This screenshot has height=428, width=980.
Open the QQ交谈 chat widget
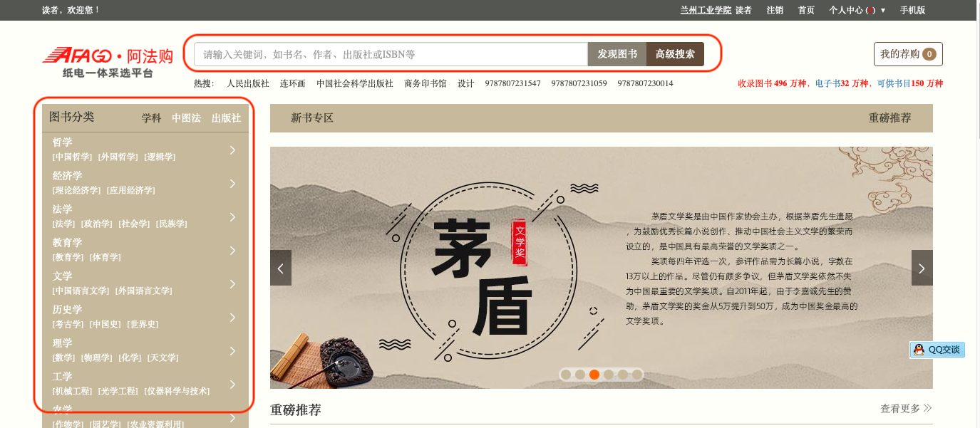[x=937, y=350]
